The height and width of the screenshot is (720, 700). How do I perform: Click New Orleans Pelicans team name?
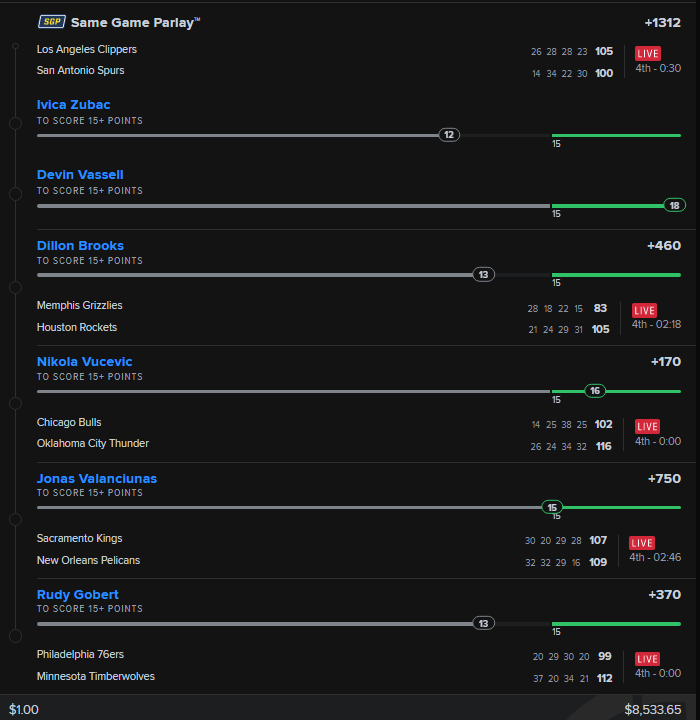(x=88, y=560)
